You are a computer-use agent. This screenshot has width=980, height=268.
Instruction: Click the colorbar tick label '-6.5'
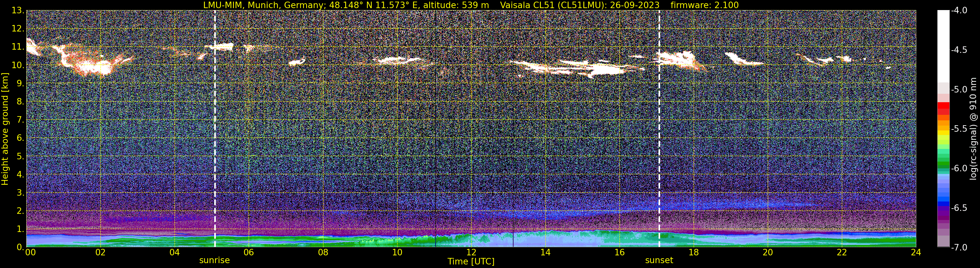click(x=959, y=208)
